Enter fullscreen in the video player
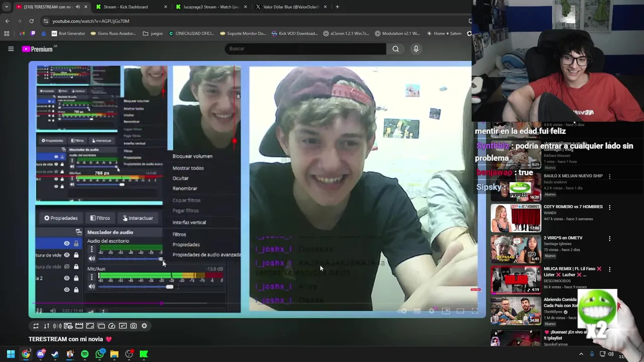 pyautogui.click(x=475, y=311)
